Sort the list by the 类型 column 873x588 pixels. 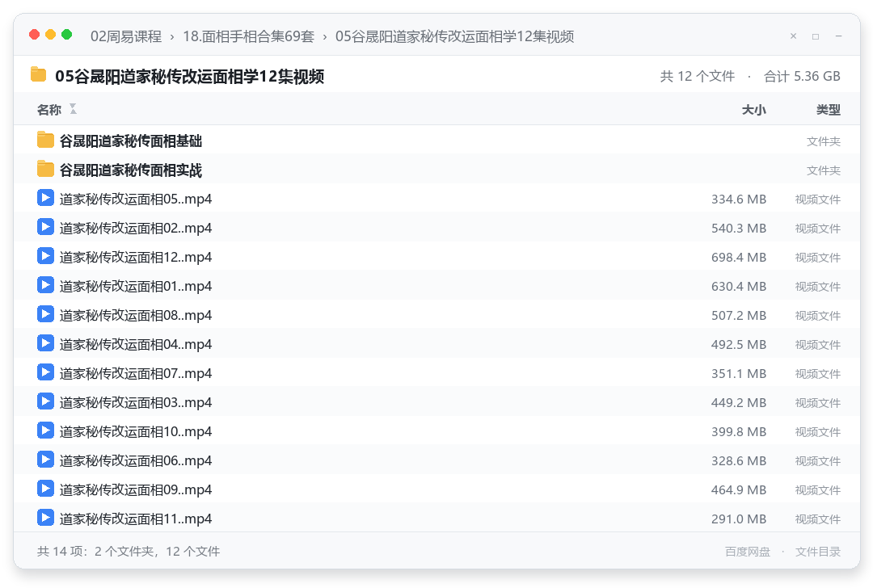829,110
